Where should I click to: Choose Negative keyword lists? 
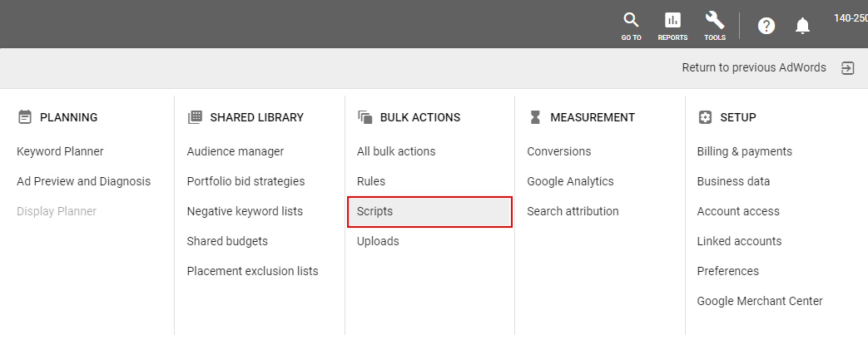[x=245, y=211]
